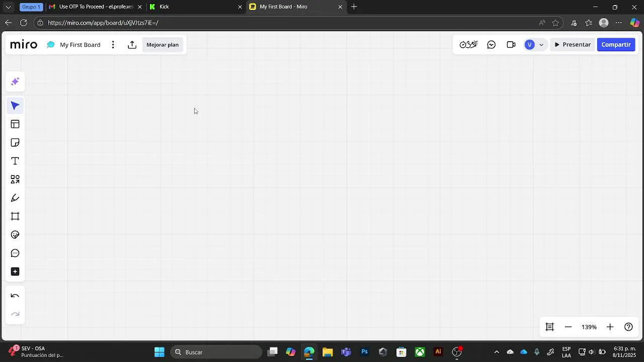Expand collaborators dropdown chevron

[541, 45]
